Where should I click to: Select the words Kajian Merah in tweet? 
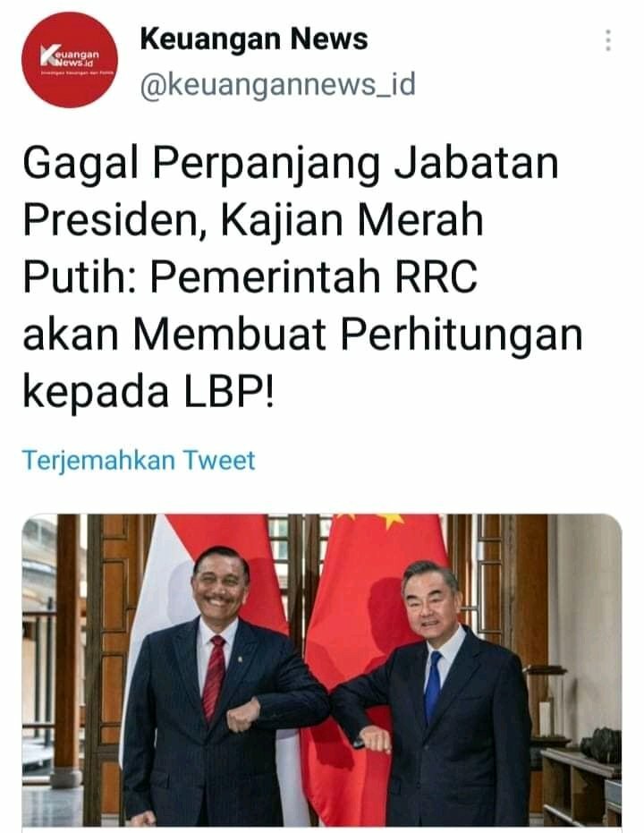(x=352, y=220)
